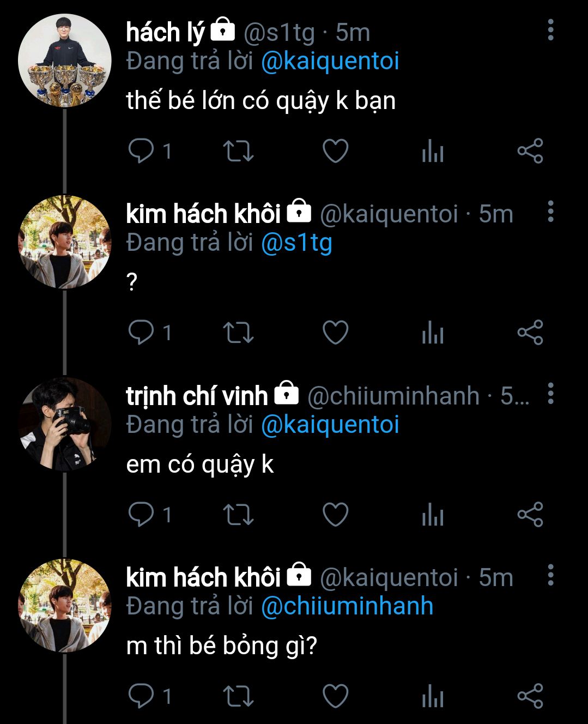The height and width of the screenshot is (724, 588).
Task: Like the "em có quậy k" tweet
Action: click(x=335, y=514)
